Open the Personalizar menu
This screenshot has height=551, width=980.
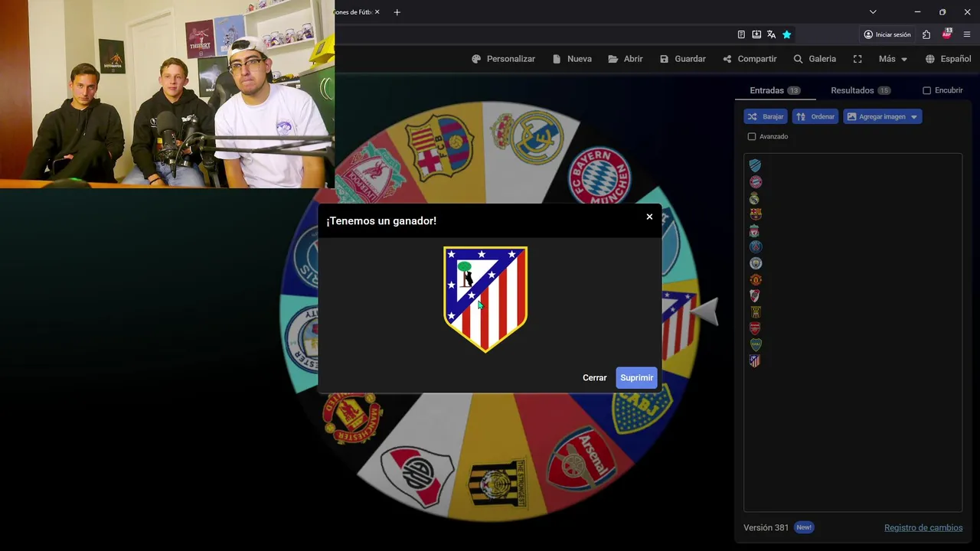point(503,59)
